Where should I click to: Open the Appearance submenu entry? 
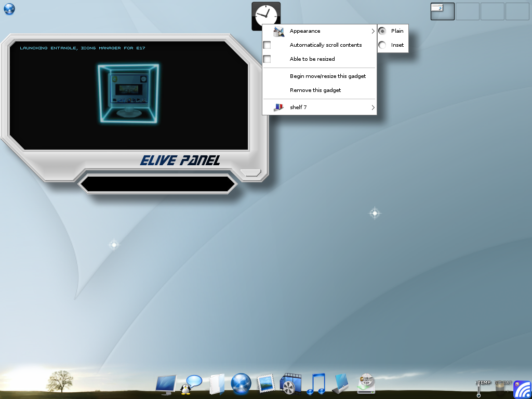click(x=320, y=31)
